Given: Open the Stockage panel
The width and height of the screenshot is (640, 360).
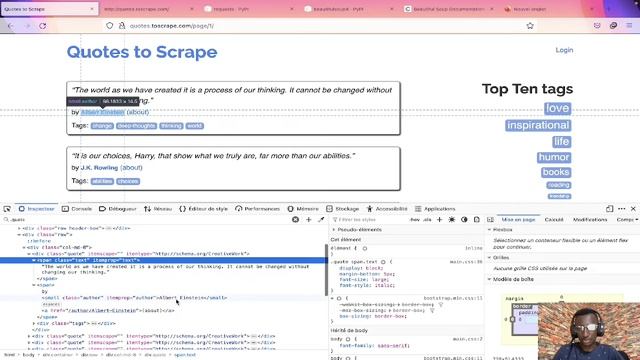Looking at the screenshot, I should click(x=342, y=209).
